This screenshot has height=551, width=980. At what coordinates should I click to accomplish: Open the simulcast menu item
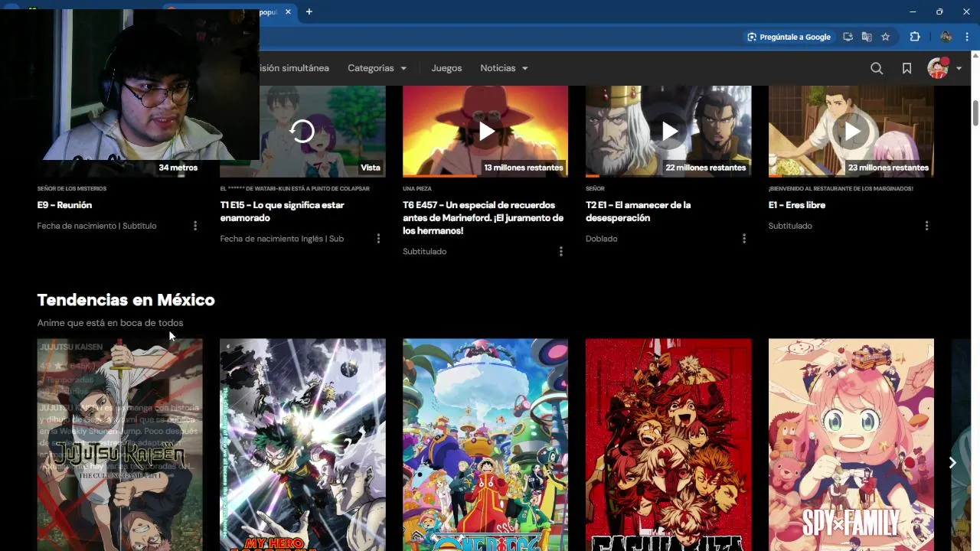[294, 68]
